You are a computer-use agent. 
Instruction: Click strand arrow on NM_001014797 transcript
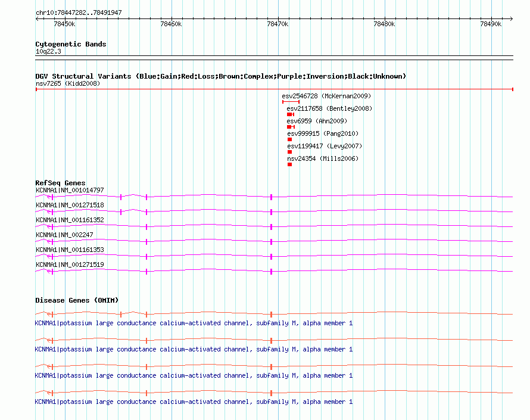tap(49, 197)
